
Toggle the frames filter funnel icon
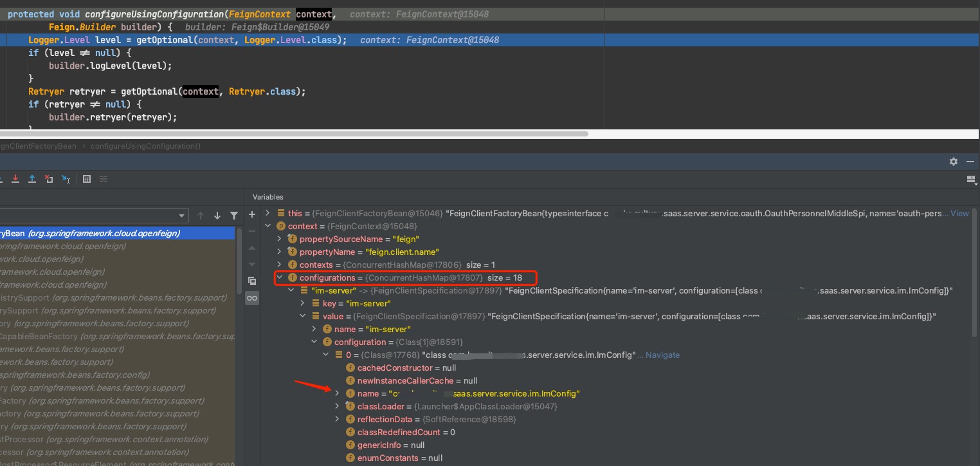pyautogui.click(x=234, y=216)
